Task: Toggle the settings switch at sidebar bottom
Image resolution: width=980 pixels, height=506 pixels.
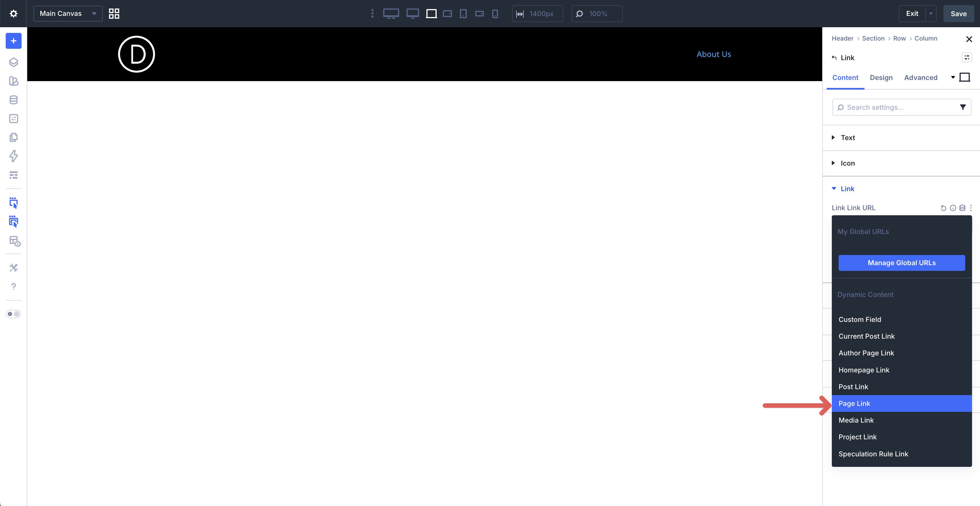Action: 13,314
